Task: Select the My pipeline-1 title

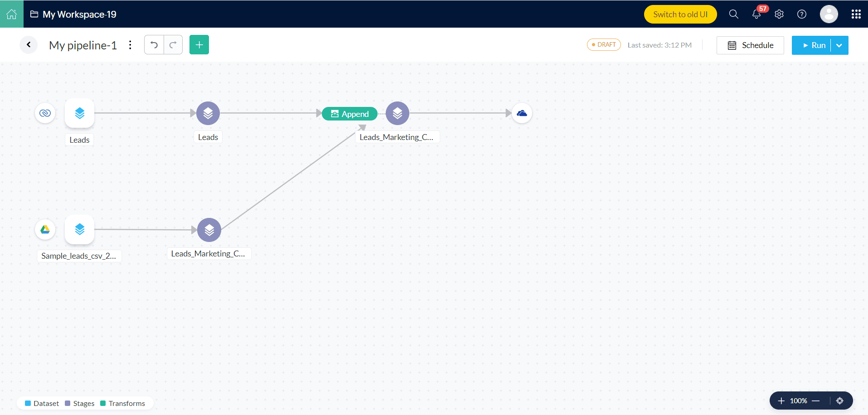Action: (x=83, y=45)
